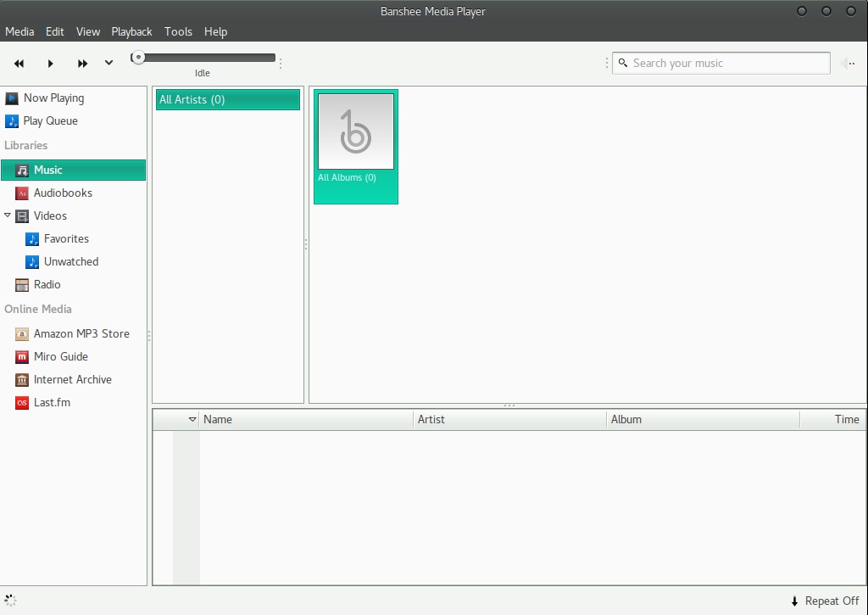Viewport: 868px width, 615px height.
Task: Open the Help menu
Action: (x=216, y=31)
